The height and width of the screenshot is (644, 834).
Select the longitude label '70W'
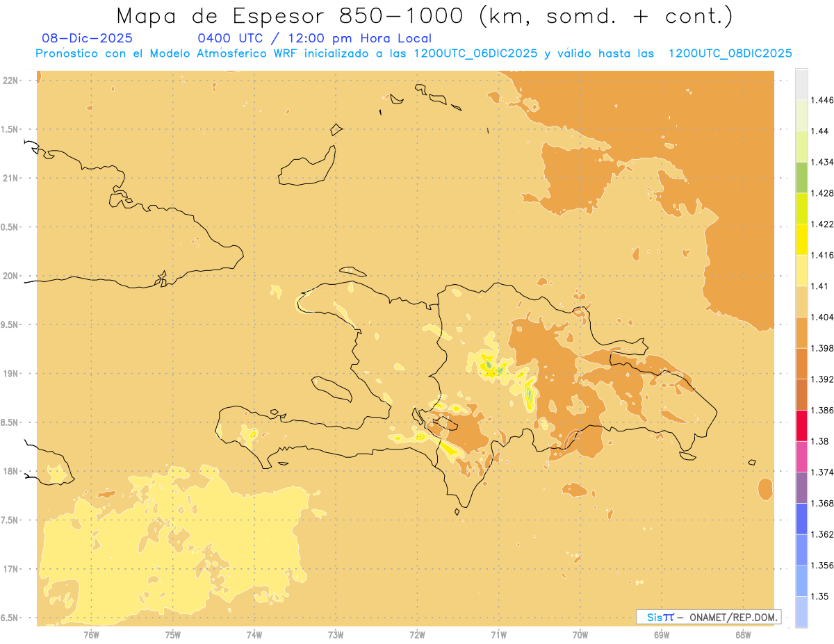[580, 634]
